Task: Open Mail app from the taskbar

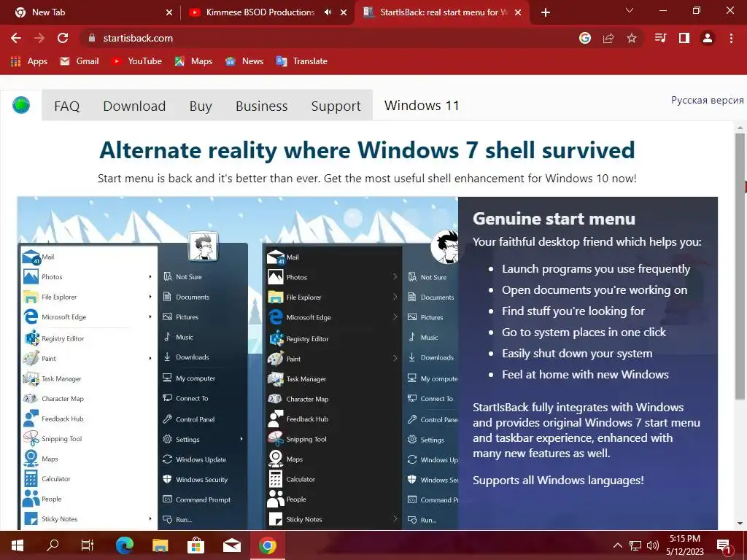Action: [x=231, y=545]
